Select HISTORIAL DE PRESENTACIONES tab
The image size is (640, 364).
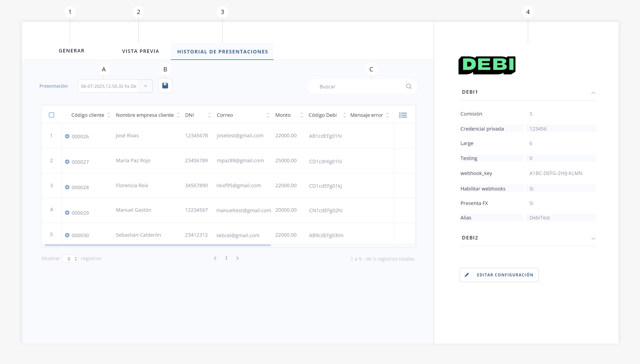(x=222, y=52)
